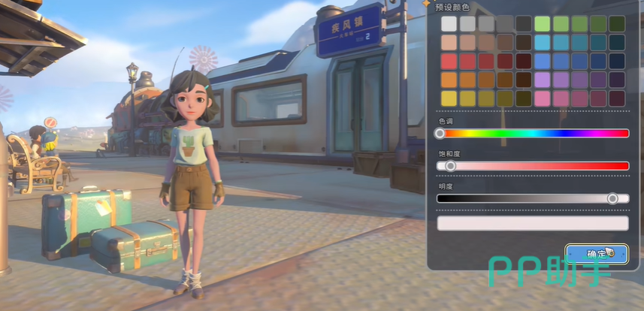Choose the bright red preset swatch
Screen dimensions: 644x311
449,61
